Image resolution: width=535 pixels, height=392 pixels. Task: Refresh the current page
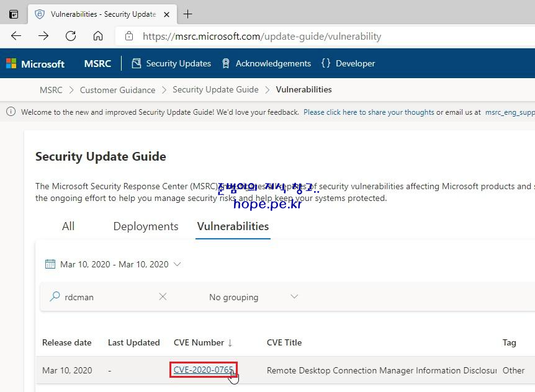pos(71,36)
